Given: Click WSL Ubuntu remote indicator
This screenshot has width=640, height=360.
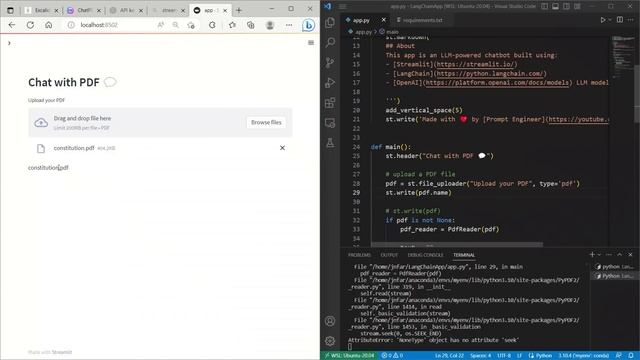Looking at the screenshot, I should coord(349,356).
